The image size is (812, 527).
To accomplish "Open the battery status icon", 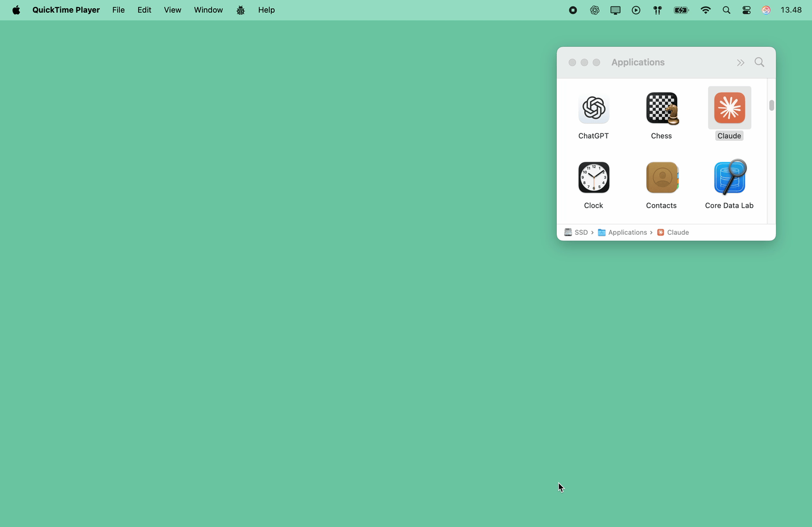I will [x=681, y=10].
